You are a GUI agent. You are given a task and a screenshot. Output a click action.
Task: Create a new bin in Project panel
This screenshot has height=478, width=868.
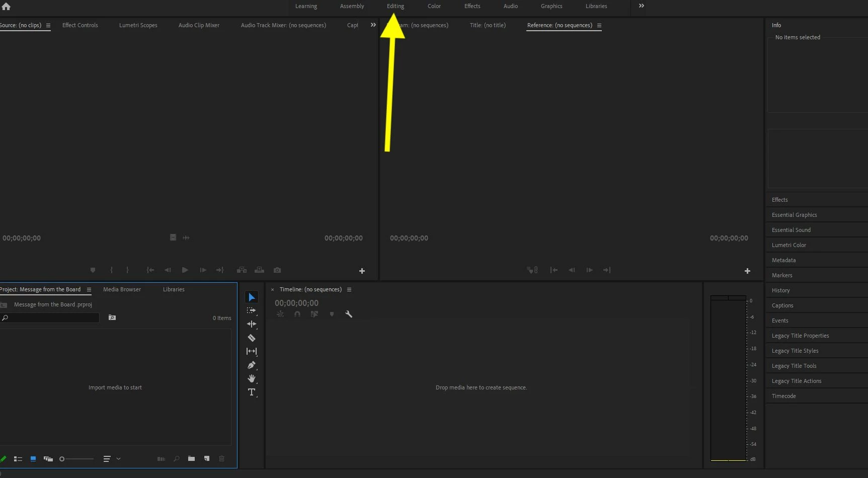191,459
